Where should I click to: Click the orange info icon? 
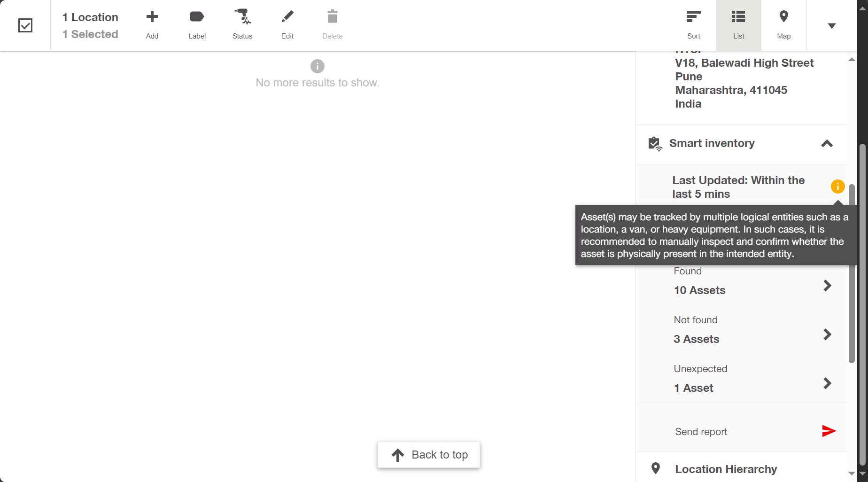pyautogui.click(x=837, y=187)
